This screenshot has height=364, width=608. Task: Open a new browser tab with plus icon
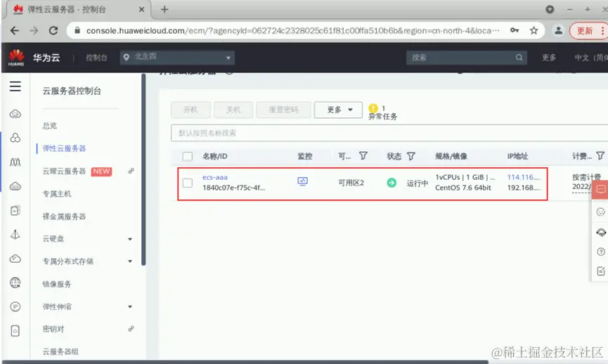(x=164, y=9)
